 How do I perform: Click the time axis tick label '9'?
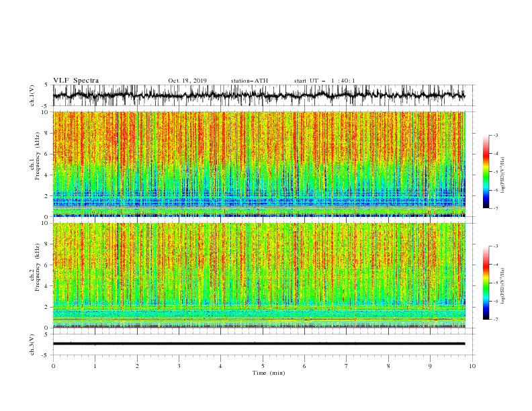click(x=430, y=366)
